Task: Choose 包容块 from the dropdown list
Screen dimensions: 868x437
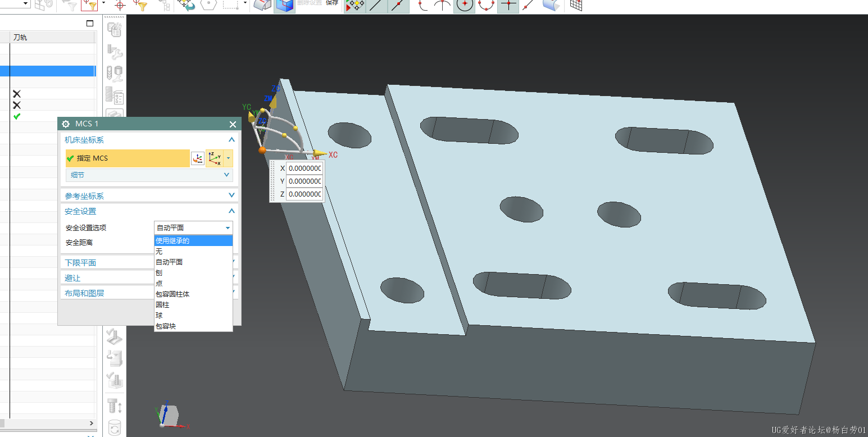Action: 193,326
